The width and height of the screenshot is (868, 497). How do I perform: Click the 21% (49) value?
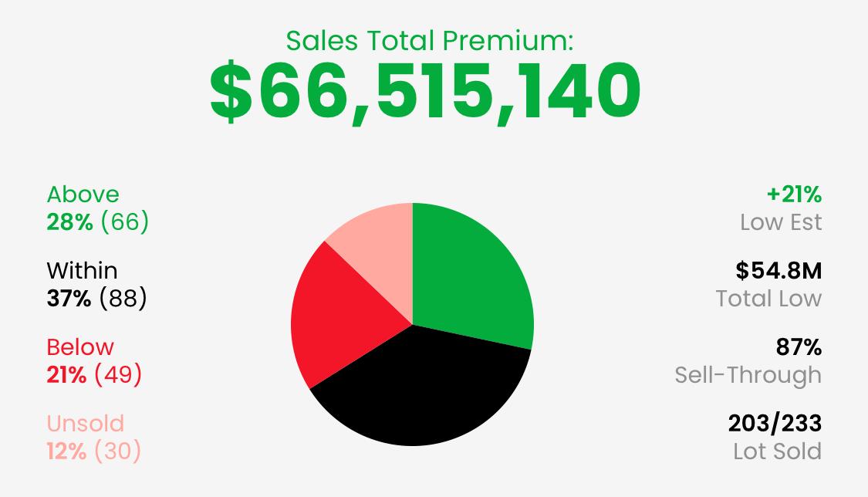pyautogui.click(x=94, y=375)
